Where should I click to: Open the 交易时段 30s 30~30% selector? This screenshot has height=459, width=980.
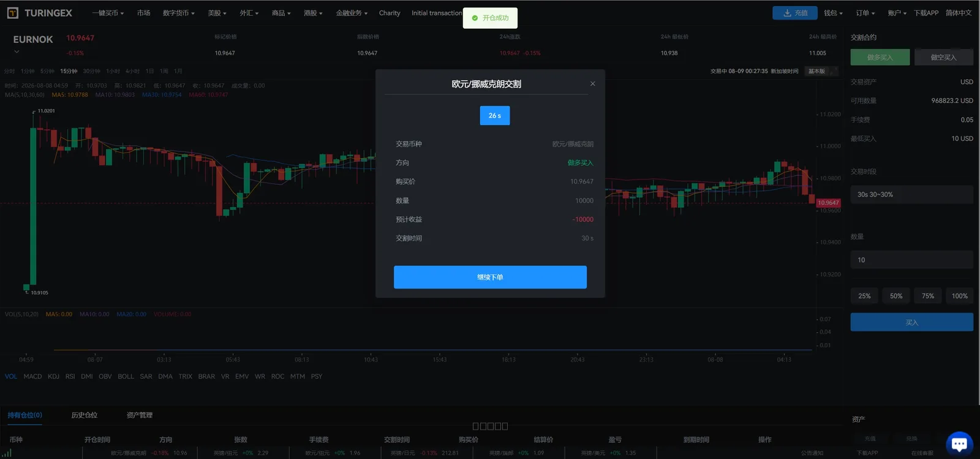point(911,194)
